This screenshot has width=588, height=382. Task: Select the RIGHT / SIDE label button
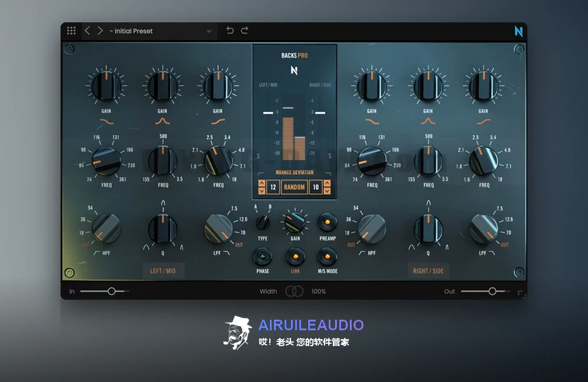428,271
